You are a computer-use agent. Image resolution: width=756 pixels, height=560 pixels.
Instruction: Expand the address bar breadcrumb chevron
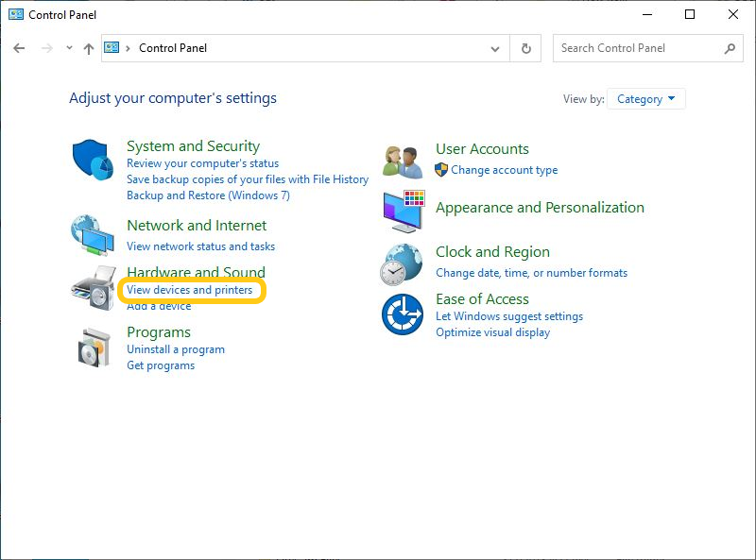click(128, 48)
